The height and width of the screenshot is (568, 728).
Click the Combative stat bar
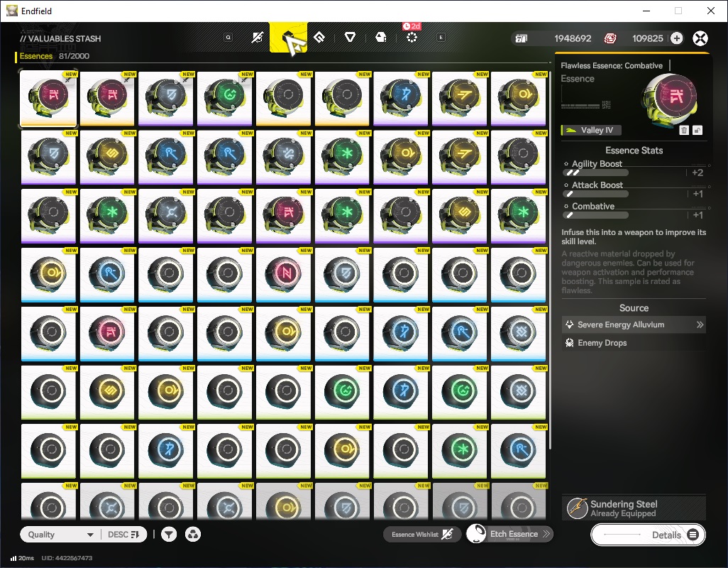[596, 215]
